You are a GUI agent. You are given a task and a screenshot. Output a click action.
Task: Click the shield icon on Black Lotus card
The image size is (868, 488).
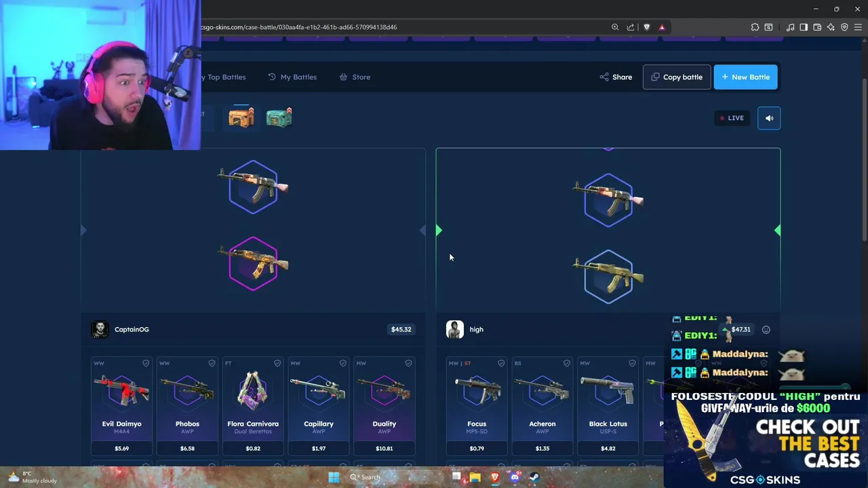(x=633, y=363)
